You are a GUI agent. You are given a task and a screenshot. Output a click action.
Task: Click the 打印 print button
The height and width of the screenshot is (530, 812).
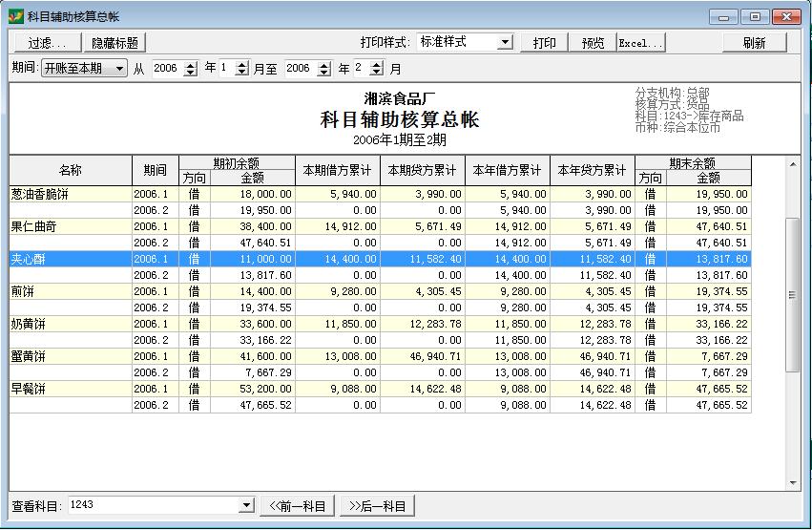click(x=544, y=43)
